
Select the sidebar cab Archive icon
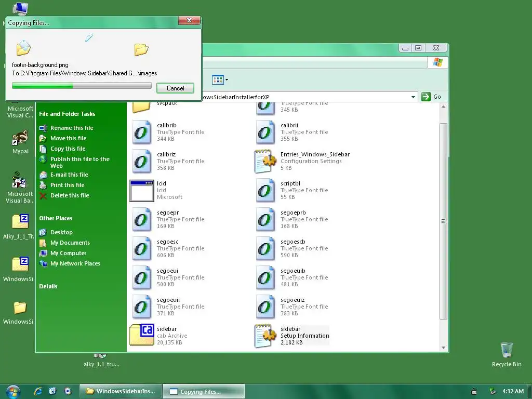pyautogui.click(x=141, y=335)
